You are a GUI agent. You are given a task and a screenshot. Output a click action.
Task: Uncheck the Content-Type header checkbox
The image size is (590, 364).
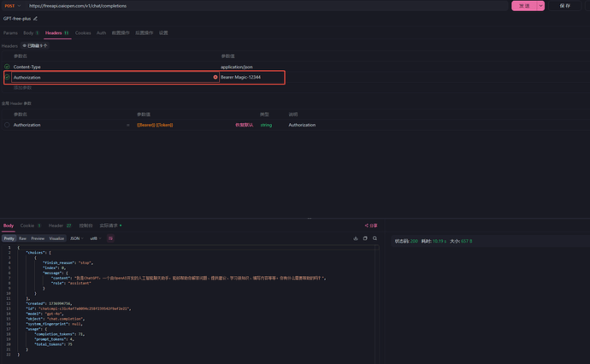click(7, 67)
